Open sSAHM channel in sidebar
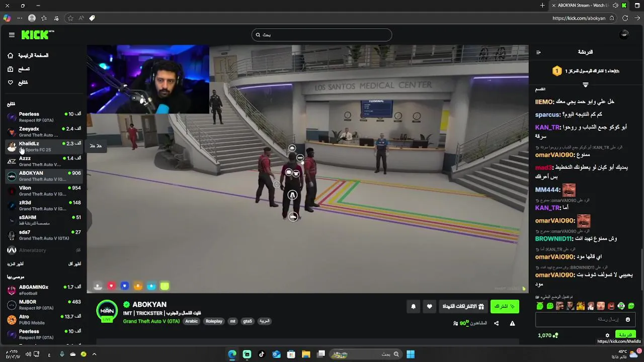This screenshot has height=362, width=644. pos(44,220)
